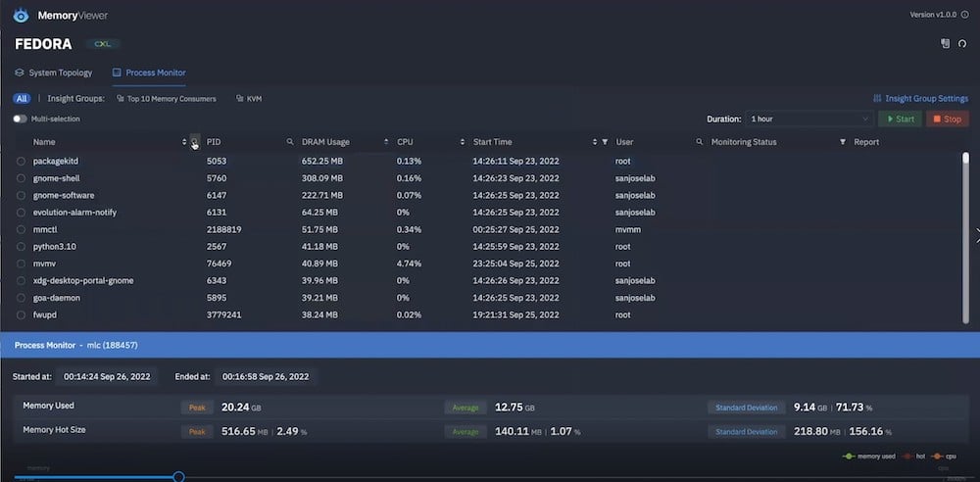This screenshot has height=482, width=980.
Task: Select the gnome-shell process radio button
Action: point(22,178)
